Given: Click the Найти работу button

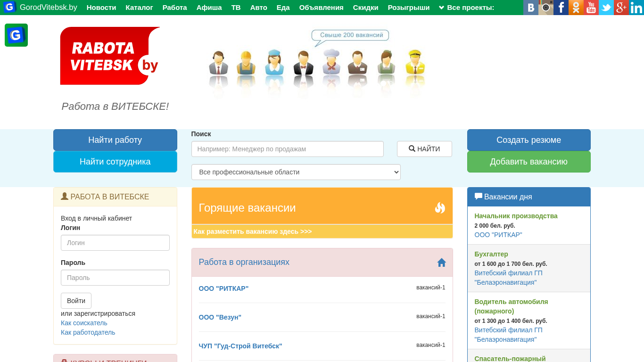Looking at the screenshot, I should [115, 140].
